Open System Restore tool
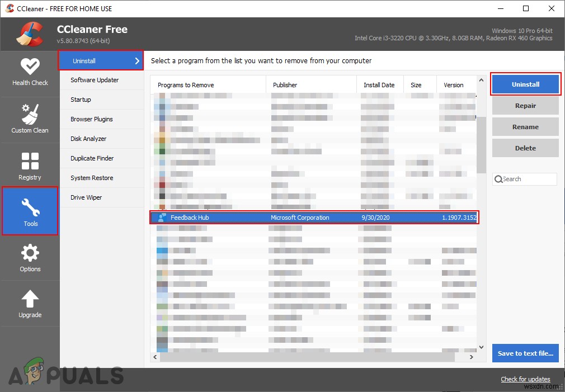Screen dimensions: 565x392 pos(102,178)
